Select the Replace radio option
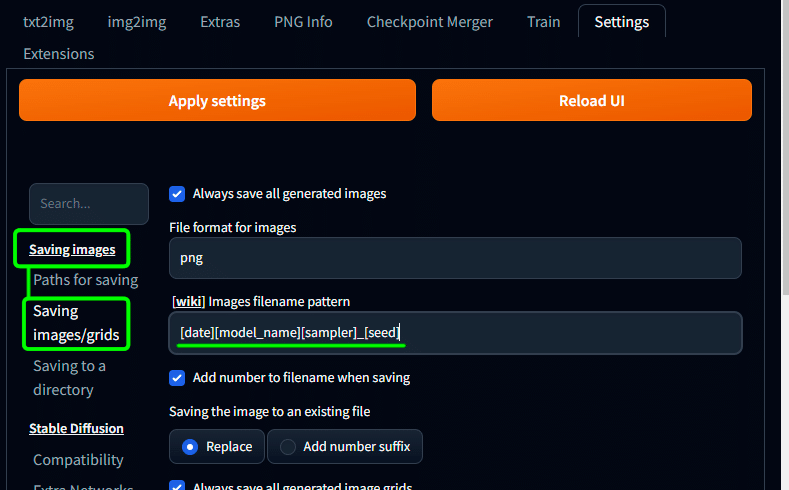789x490 pixels. [x=217, y=447]
